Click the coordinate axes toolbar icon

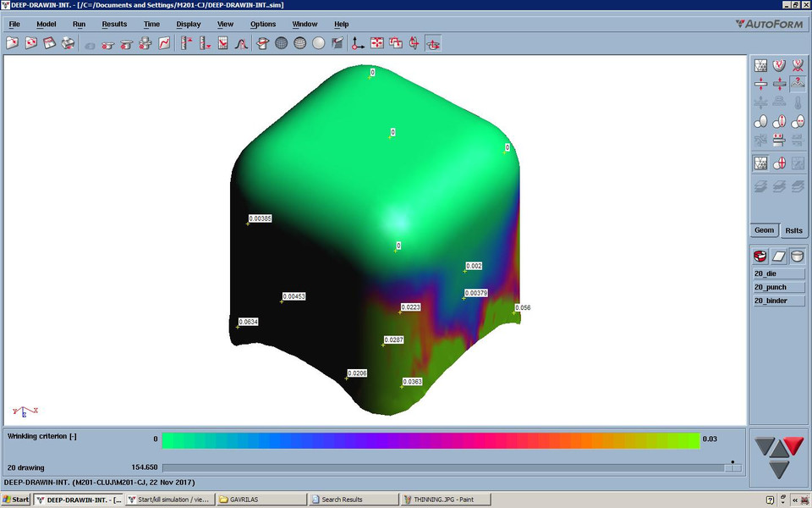[x=355, y=43]
